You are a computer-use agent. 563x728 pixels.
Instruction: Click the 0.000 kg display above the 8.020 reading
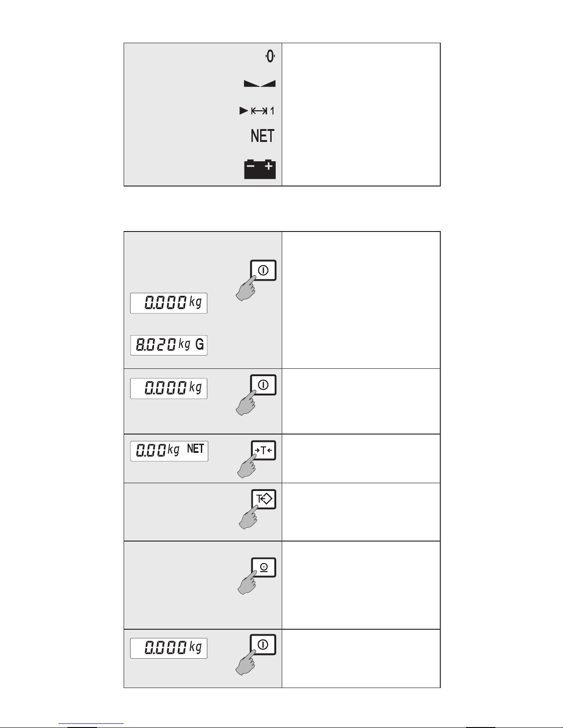point(169,303)
